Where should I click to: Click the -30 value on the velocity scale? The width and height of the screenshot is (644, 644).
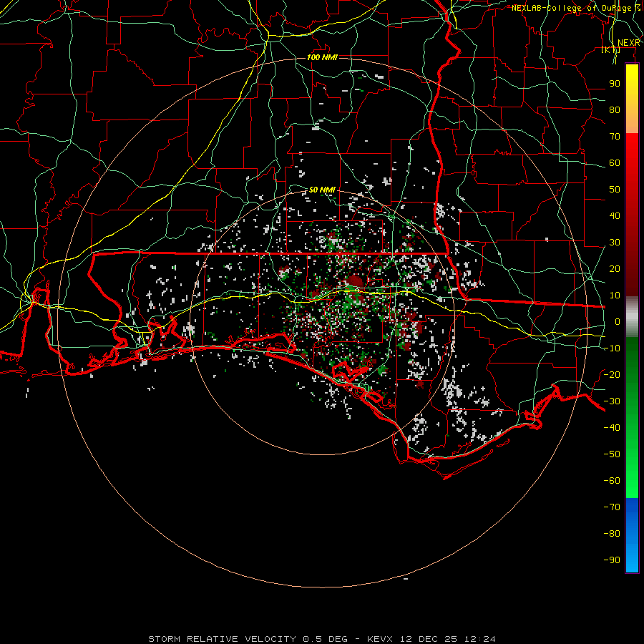[x=612, y=401]
